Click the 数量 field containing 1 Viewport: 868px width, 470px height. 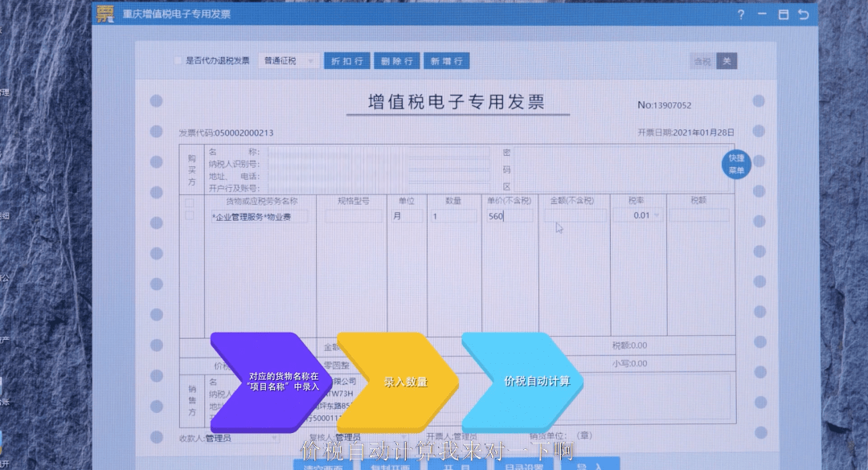[x=452, y=215]
